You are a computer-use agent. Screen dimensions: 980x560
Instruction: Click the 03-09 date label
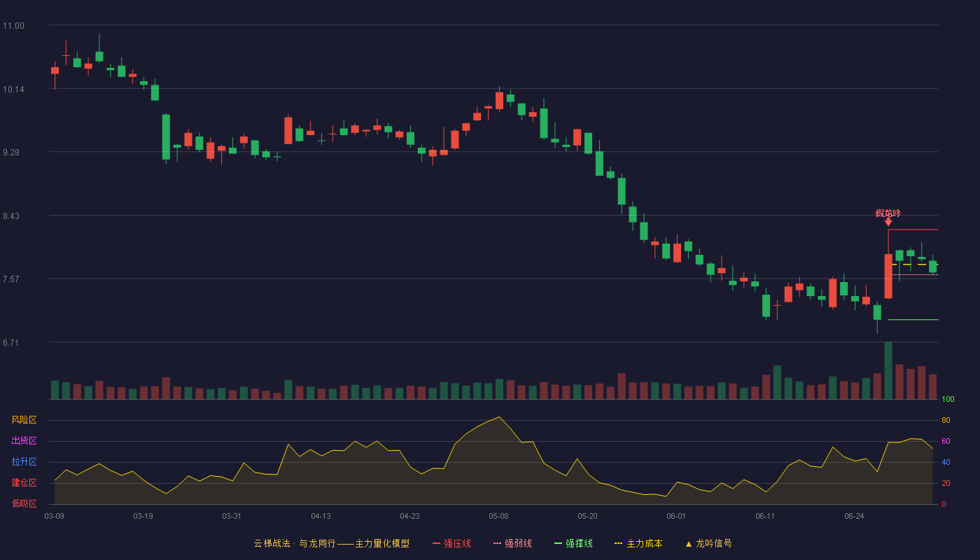(x=55, y=516)
